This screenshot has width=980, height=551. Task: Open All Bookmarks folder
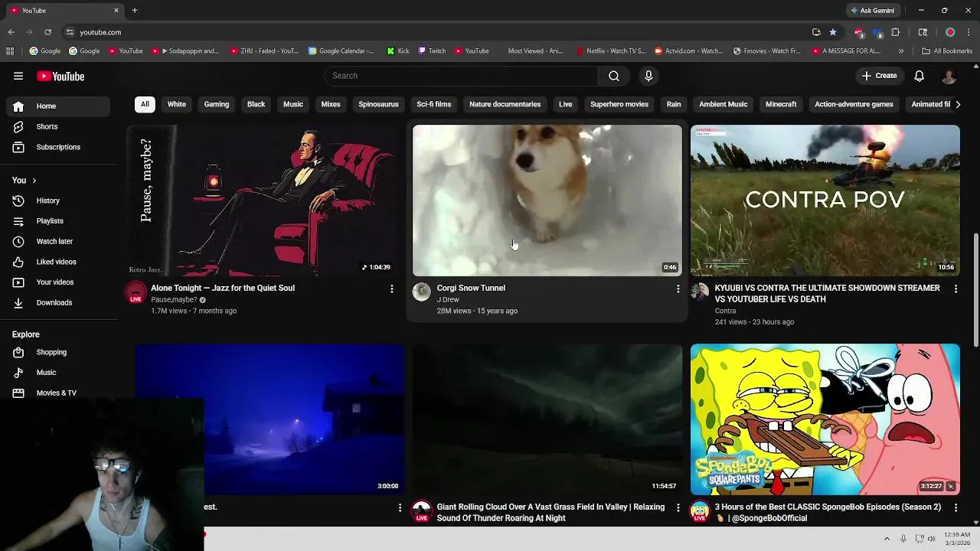(947, 51)
